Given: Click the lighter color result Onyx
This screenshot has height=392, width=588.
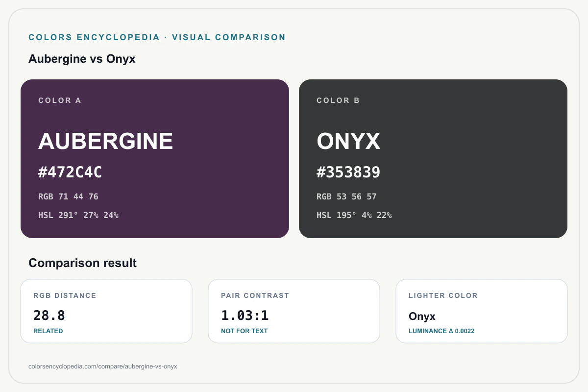Looking at the screenshot, I should pyautogui.click(x=422, y=317).
